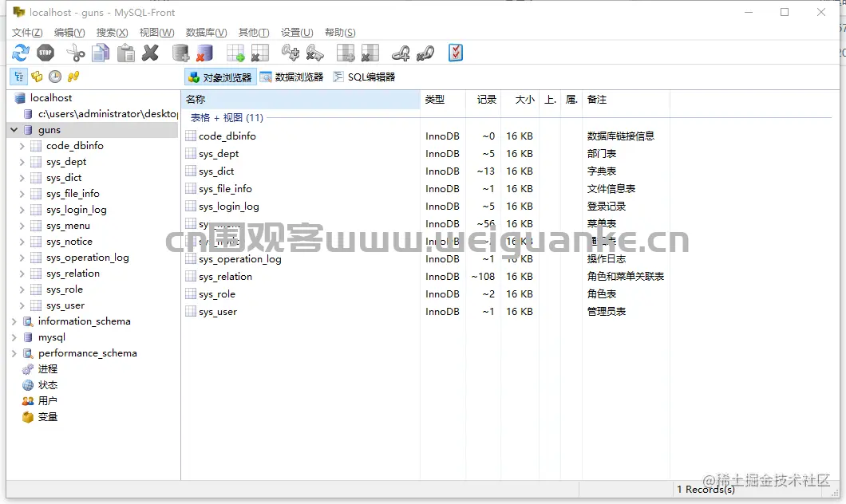Open the 帮助(S) menu
The width and height of the screenshot is (846, 504).
click(x=340, y=33)
